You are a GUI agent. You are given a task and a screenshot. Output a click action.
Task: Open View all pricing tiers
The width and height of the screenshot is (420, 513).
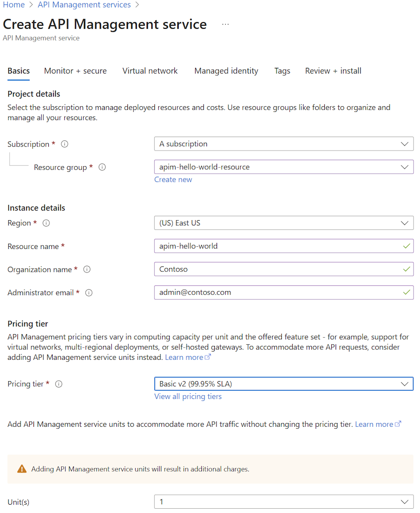[x=188, y=396]
